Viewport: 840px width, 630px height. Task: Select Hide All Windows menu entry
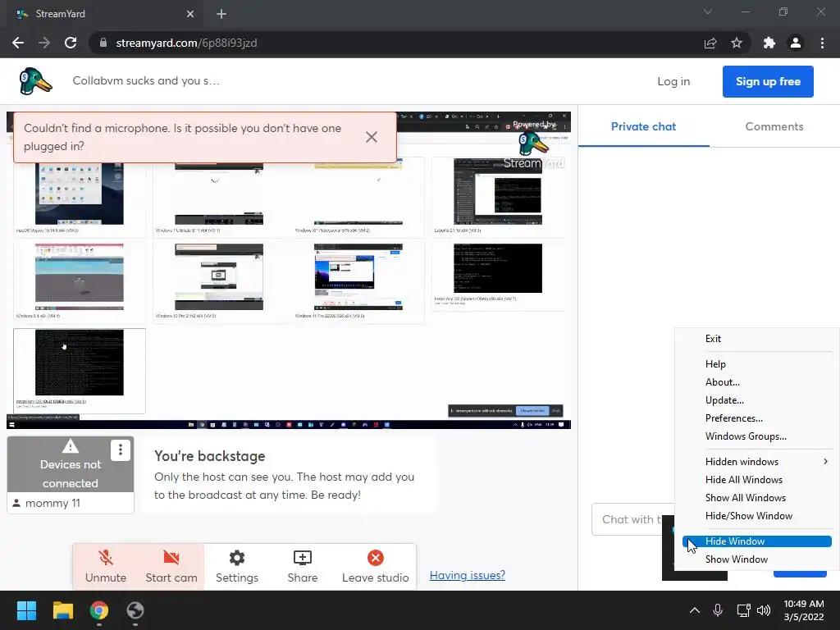[x=757, y=479]
